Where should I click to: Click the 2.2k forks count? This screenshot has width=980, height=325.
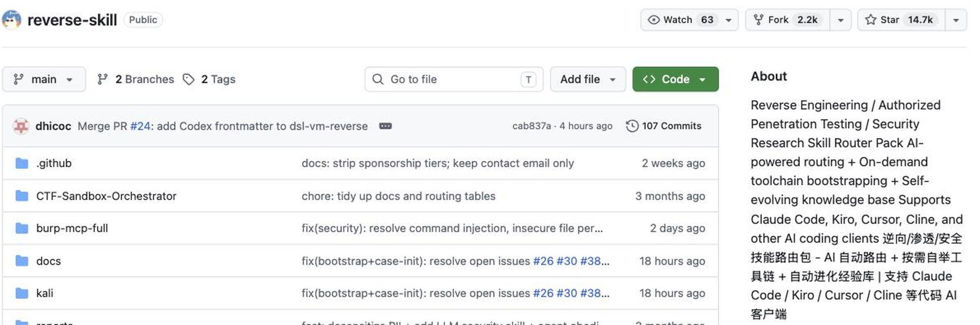pos(807,20)
